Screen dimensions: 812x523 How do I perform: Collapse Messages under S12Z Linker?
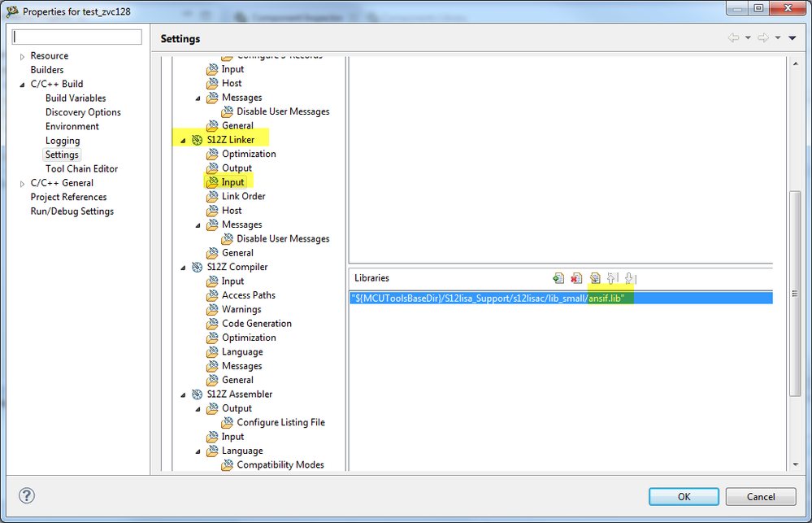click(x=198, y=225)
